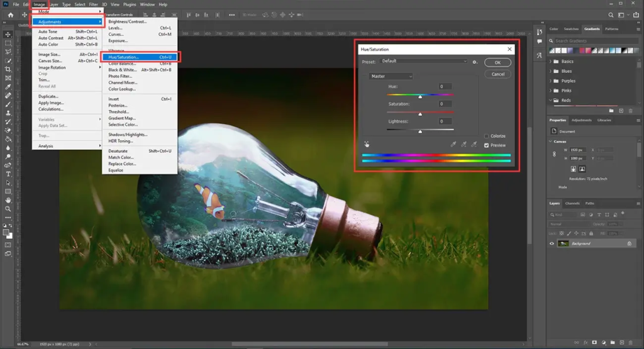Choose Hue/Saturation from Adjustments submenu

(x=140, y=57)
